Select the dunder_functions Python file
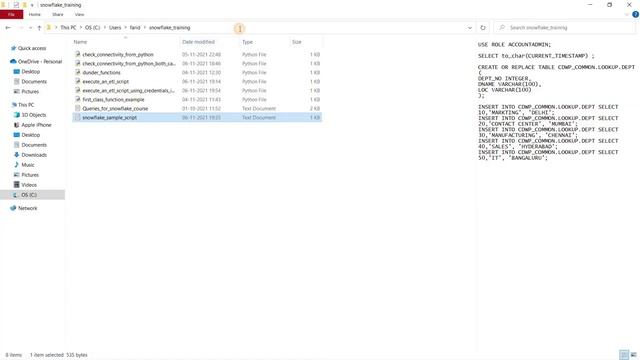Image resolution: width=640 pixels, height=360 pixels. [x=102, y=73]
